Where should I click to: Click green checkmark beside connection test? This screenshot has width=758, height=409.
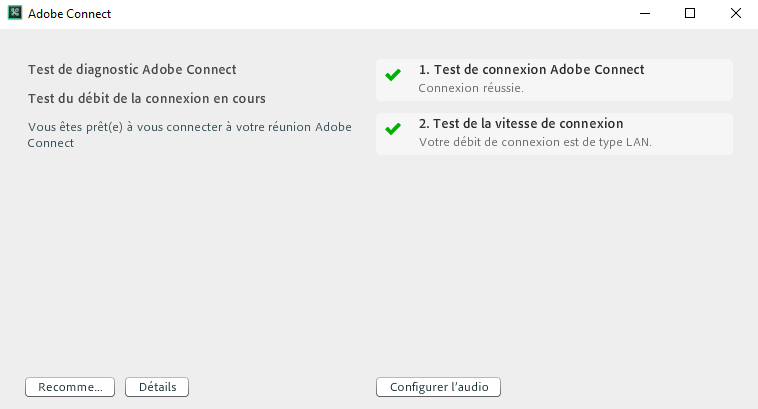(393, 75)
